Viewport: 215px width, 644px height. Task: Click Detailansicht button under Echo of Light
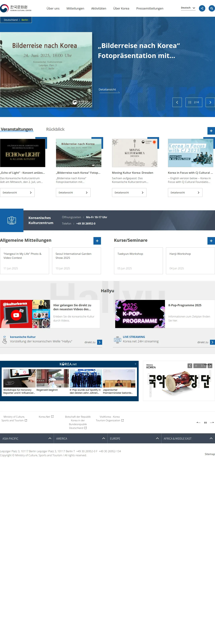click(17, 192)
